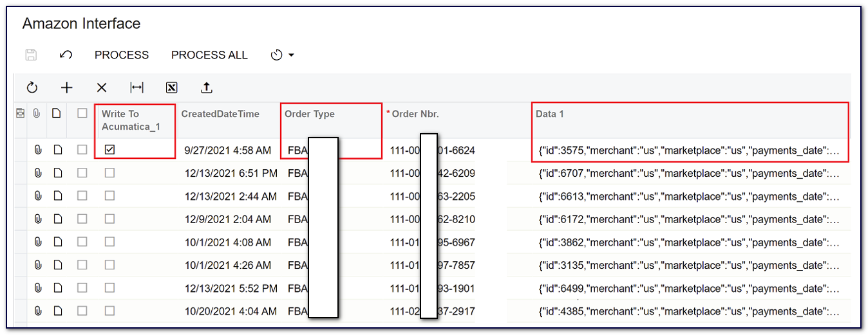
Task: Check Write To Acumatica for 10/1/2021 4:26 AM row
Action: (109, 265)
